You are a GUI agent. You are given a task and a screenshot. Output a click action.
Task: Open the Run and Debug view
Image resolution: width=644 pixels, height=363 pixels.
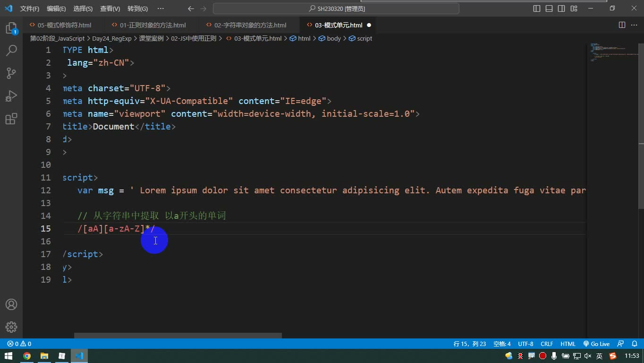(x=11, y=96)
